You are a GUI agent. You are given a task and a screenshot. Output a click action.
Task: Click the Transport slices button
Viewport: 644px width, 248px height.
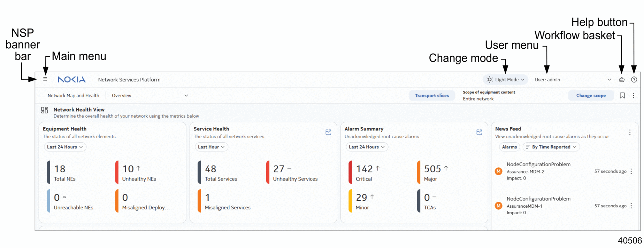point(432,96)
